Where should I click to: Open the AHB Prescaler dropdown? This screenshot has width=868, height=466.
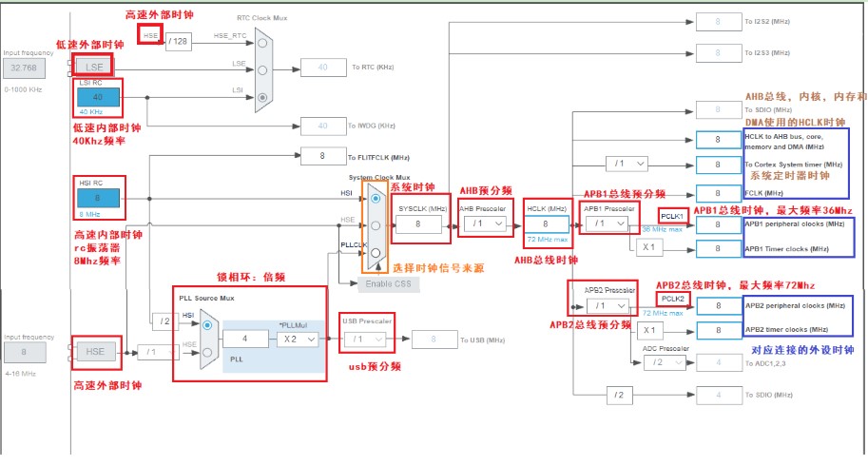tap(487, 224)
